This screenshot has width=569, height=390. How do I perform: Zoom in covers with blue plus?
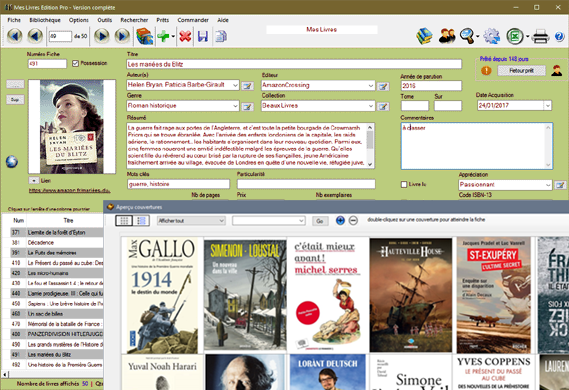pyautogui.click(x=340, y=220)
